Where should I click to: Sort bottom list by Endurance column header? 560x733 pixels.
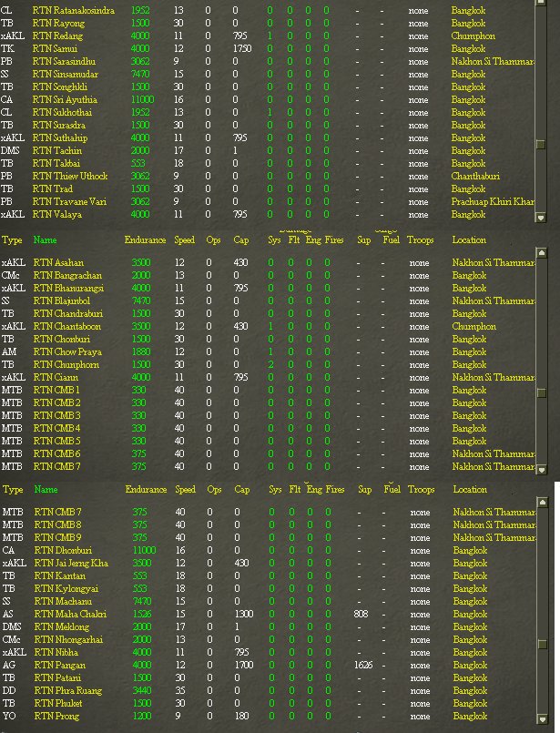click(146, 490)
